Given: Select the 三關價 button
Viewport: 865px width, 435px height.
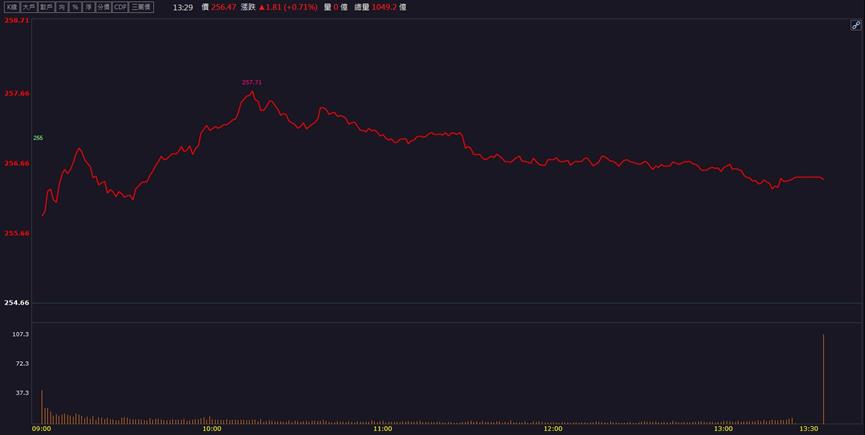Looking at the screenshot, I should (x=141, y=7).
